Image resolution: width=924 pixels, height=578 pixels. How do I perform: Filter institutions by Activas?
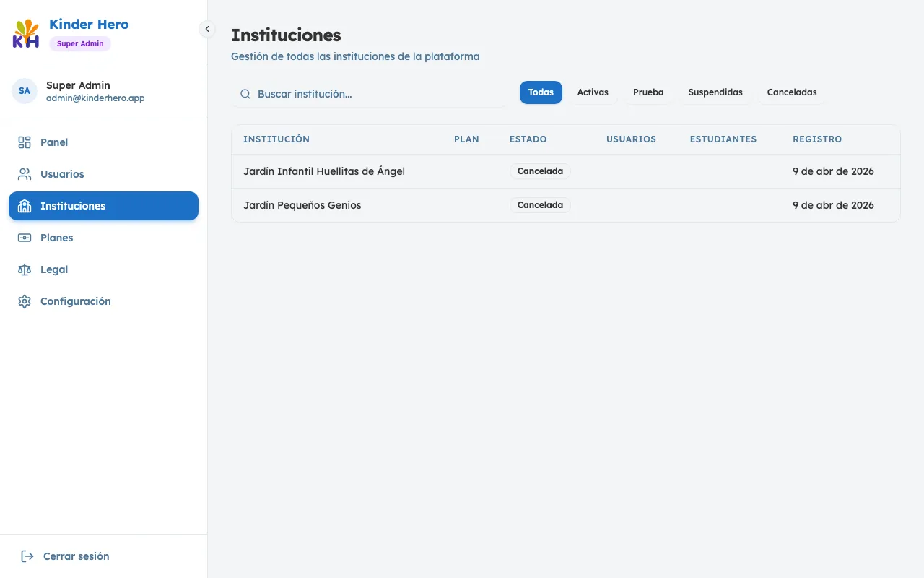(593, 92)
